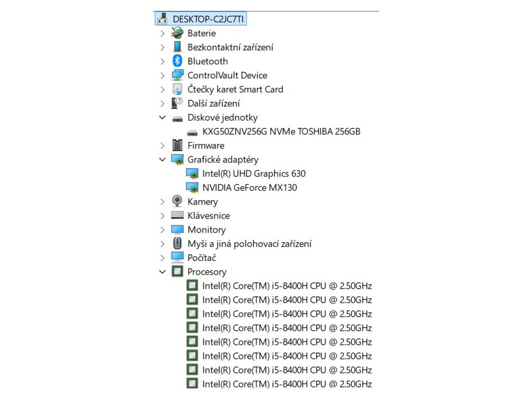Expand the ControlVault Device category
Image resolution: width=532 pixels, height=399 pixels.
(x=162, y=75)
